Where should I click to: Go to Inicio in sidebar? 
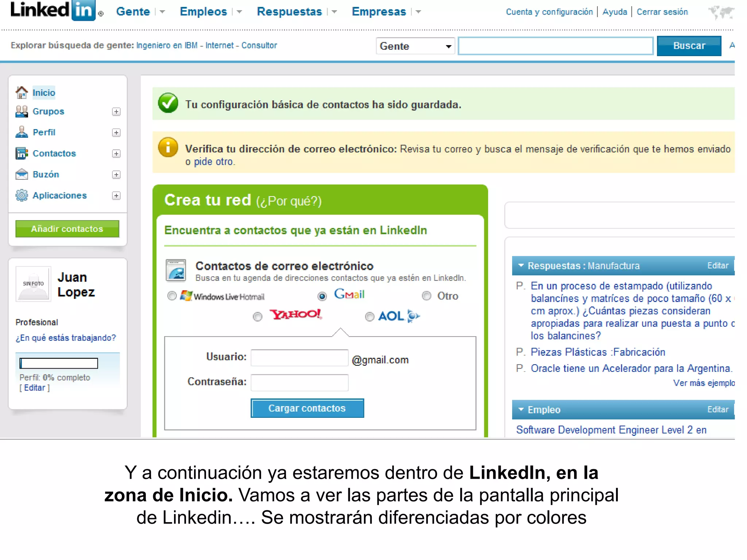tap(44, 93)
